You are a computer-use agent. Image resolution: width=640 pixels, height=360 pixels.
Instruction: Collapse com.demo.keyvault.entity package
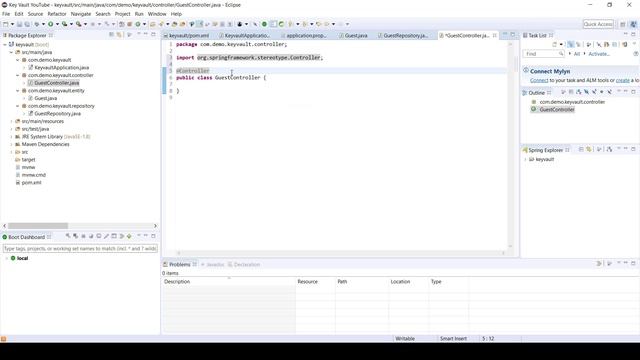(18, 91)
